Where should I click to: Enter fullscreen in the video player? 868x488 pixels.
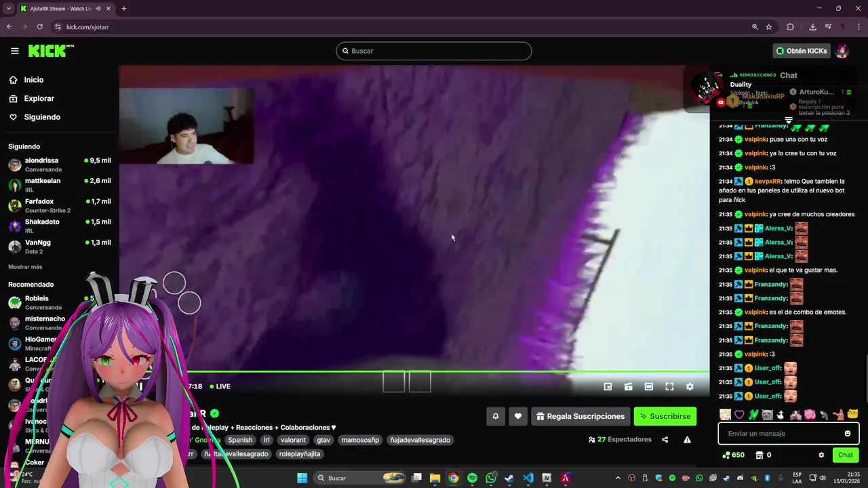669,386
